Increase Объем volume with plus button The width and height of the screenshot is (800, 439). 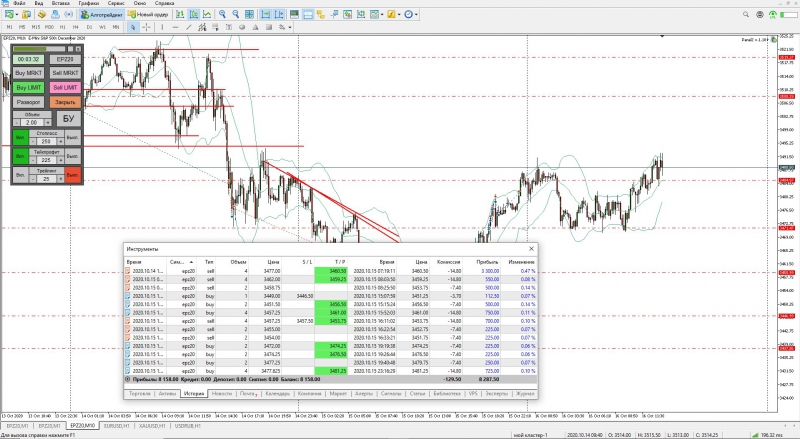pos(48,123)
